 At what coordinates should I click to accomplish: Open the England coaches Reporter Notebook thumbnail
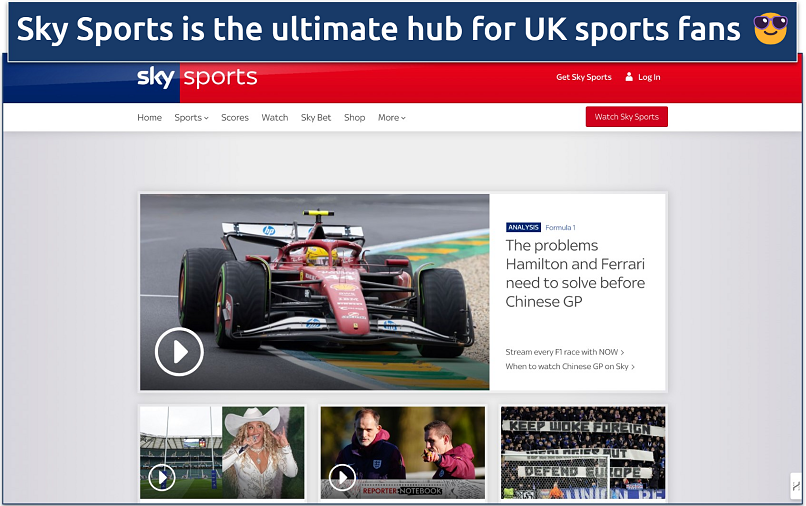[x=402, y=453]
